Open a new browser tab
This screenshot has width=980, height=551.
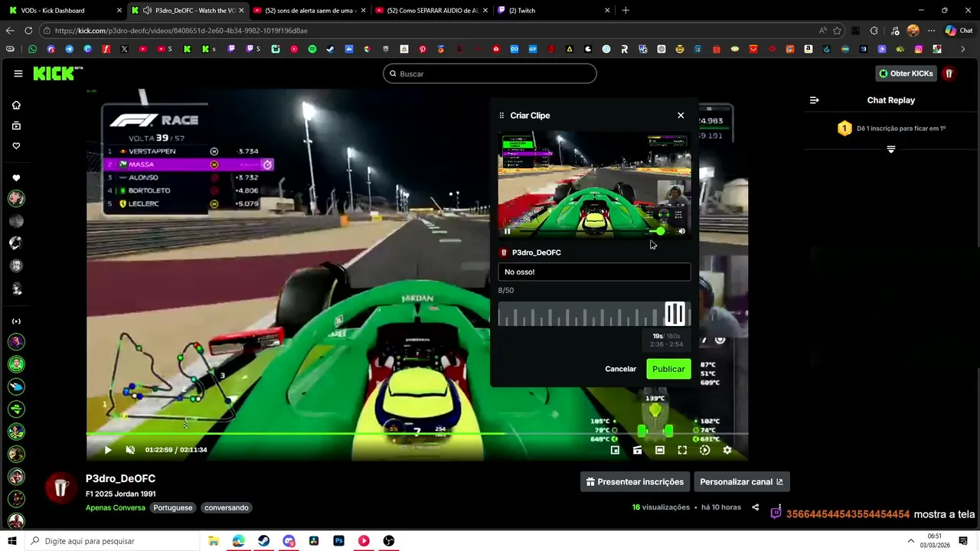coord(626,11)
